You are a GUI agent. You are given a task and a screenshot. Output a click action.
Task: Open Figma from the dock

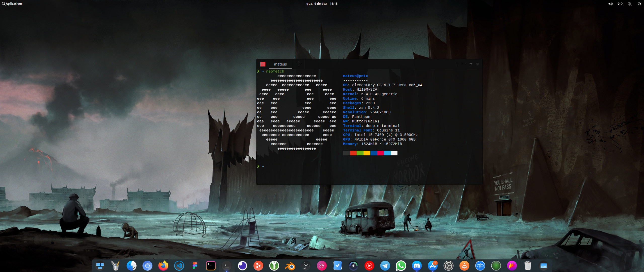[x=195, y=266]
